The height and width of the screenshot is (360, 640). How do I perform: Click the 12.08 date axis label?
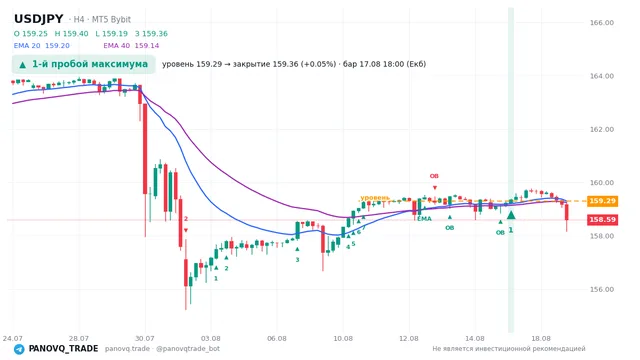coord(409,338)
